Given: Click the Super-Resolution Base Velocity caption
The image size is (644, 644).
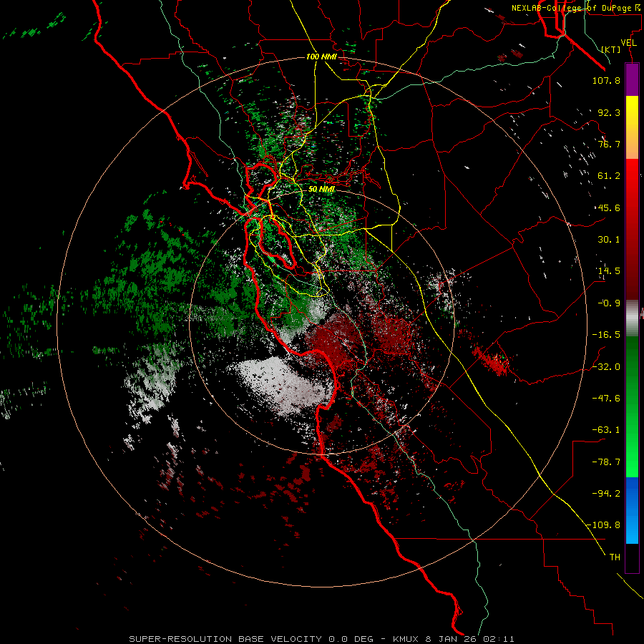Looking at the screenshot, I should click(321, 639).
